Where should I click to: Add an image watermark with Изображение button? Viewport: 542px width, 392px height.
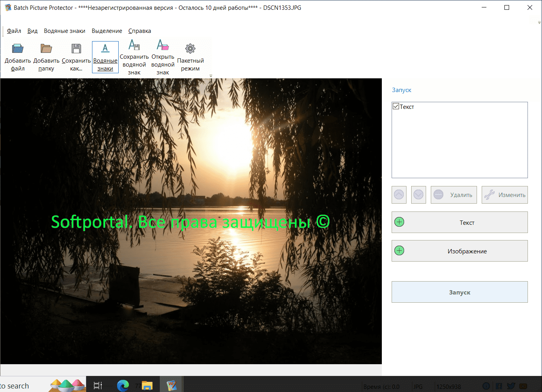click(460, 251)
